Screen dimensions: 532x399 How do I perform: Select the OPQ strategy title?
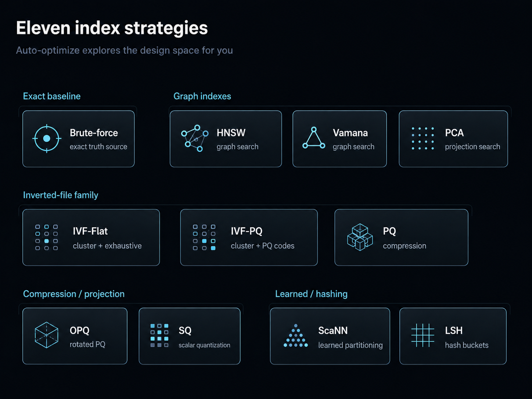(x=80, y=330)
